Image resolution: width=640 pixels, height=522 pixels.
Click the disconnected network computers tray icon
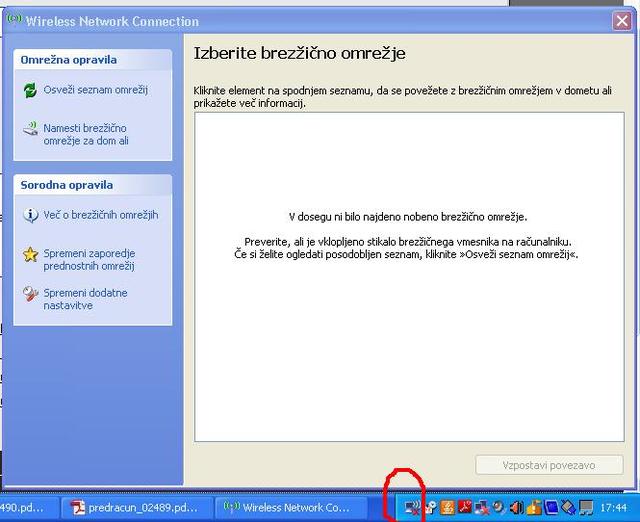click(x=482, y=508)
